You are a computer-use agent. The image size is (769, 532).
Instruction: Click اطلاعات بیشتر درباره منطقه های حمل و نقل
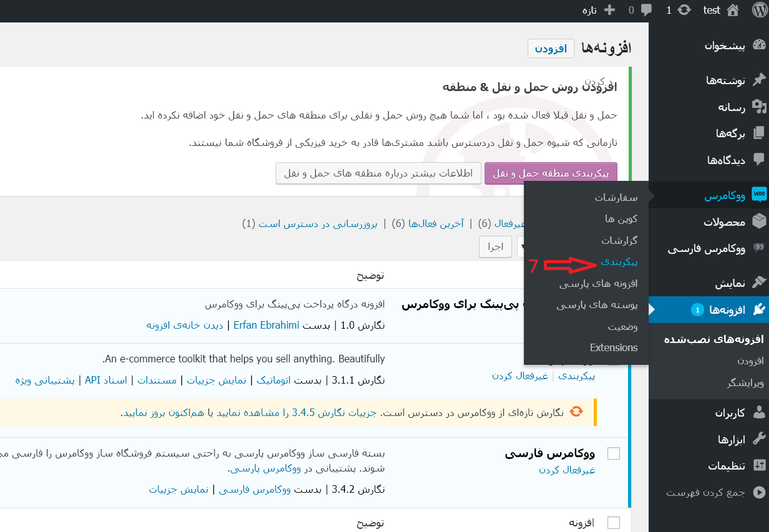(378, 173)
